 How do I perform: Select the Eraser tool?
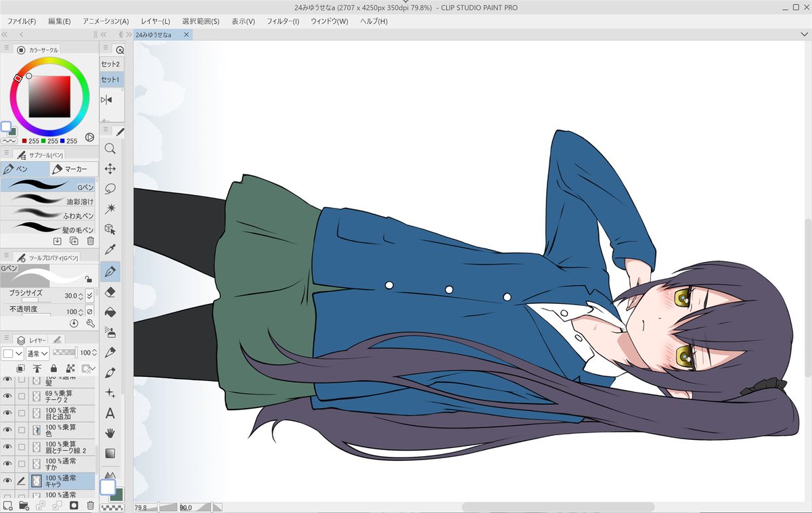coord(110,292)
